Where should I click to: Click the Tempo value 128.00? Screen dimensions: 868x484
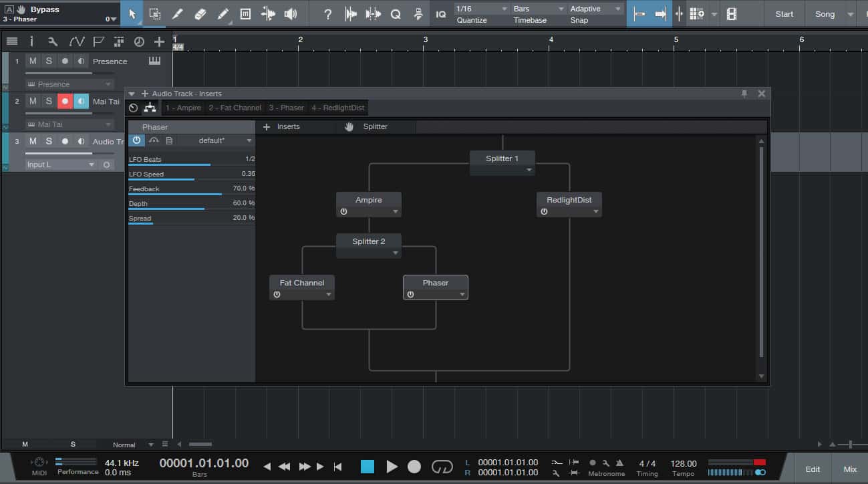(683, 463)
